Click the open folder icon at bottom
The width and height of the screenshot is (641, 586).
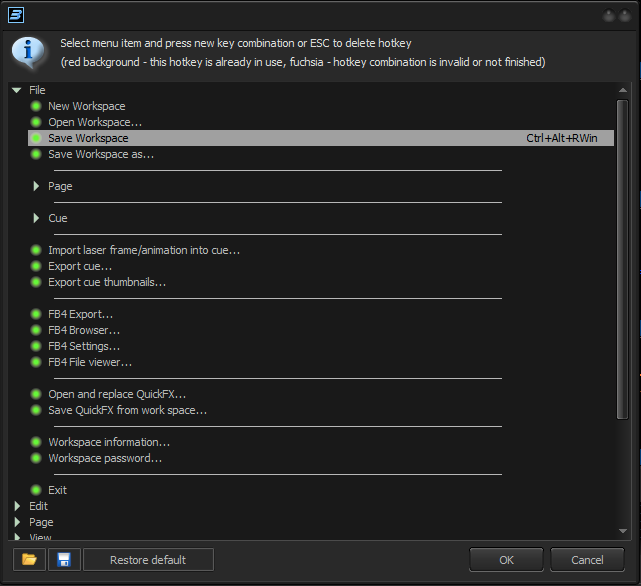tap(29, 560)
